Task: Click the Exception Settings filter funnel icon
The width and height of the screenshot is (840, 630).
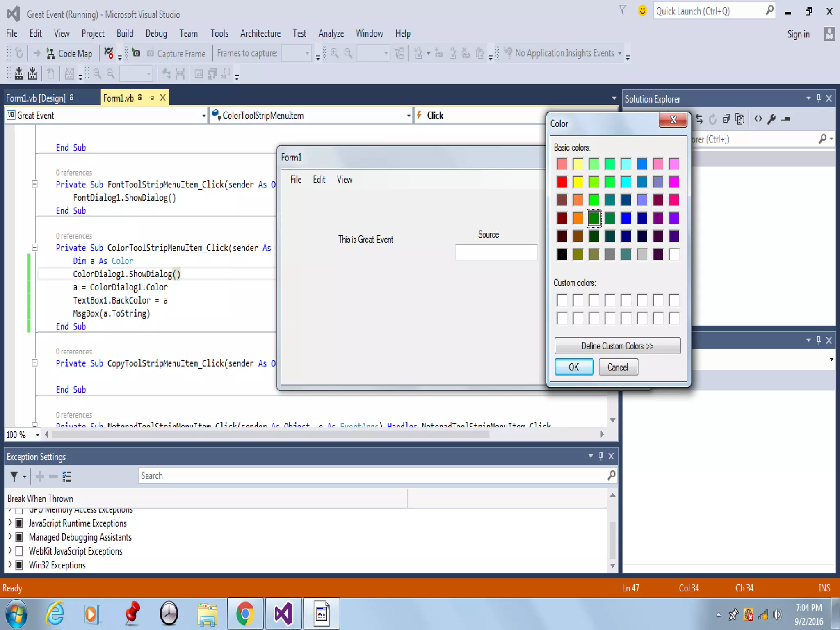Action: 14,476
